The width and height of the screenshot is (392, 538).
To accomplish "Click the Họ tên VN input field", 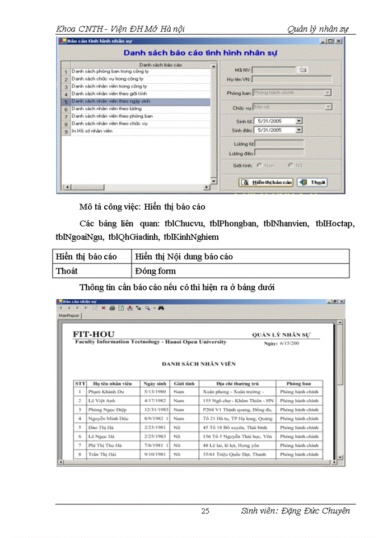I will click(292, 79).
